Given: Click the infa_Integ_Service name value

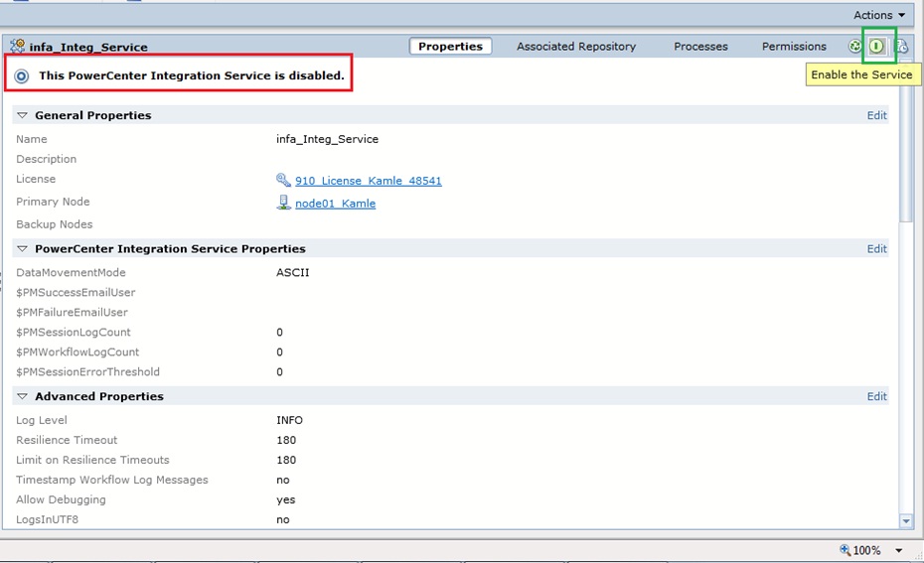Looking at the screenshot, I should (327, 139).
